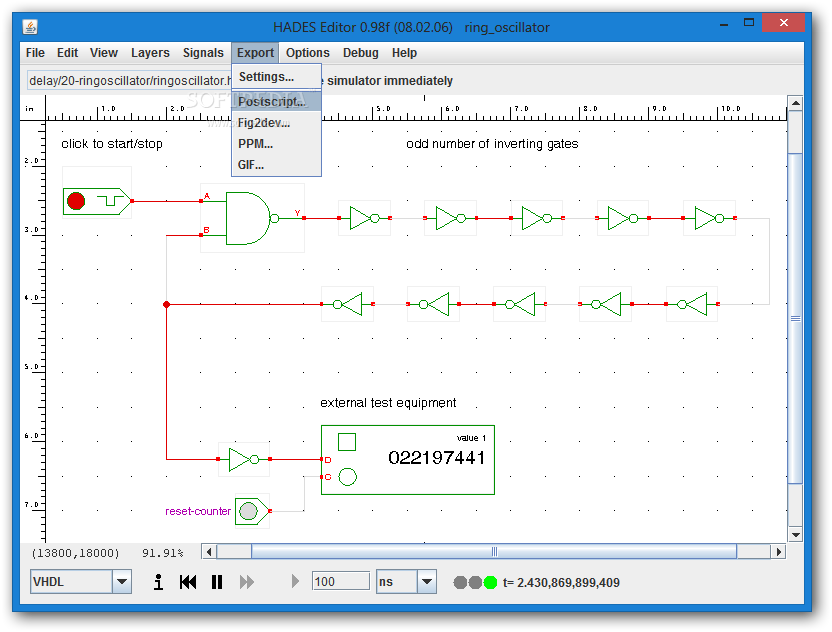
Task: Click the NAND gate symbol
Action: point(249,218)
